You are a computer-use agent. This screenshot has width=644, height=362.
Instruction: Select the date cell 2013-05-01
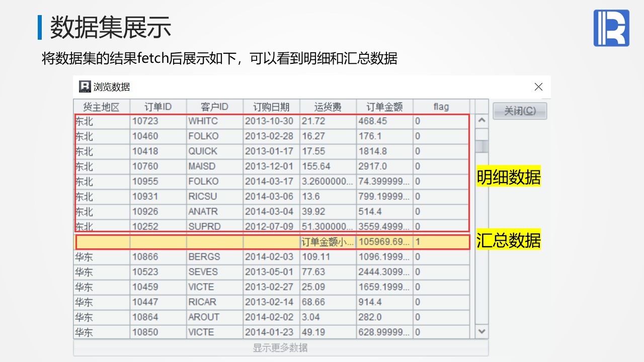(272, 272)
